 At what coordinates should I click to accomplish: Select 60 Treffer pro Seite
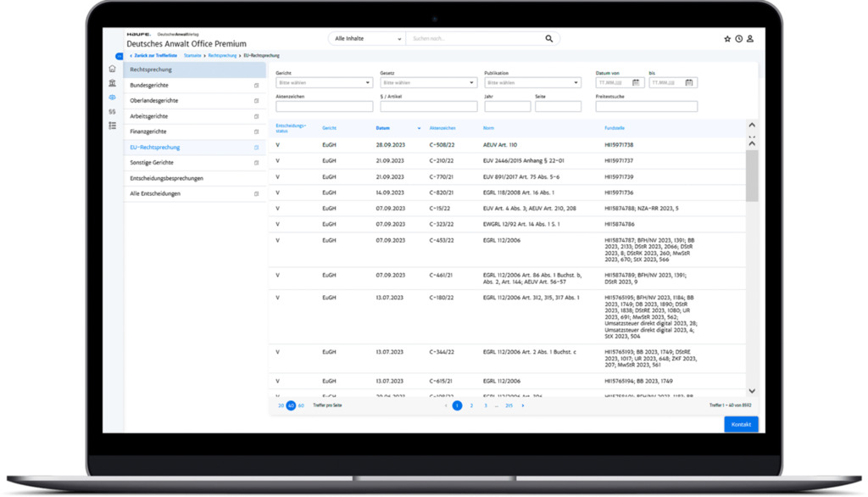coord(301,405)
